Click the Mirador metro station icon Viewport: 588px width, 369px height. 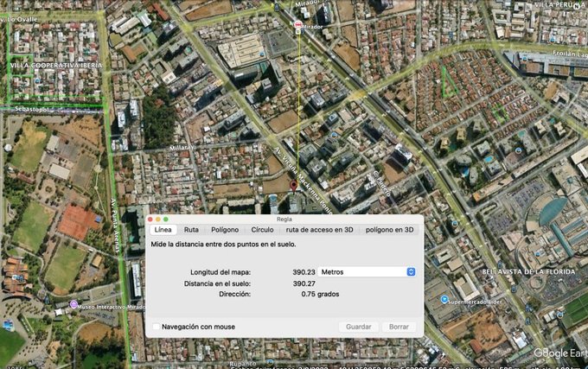point(298,25)
